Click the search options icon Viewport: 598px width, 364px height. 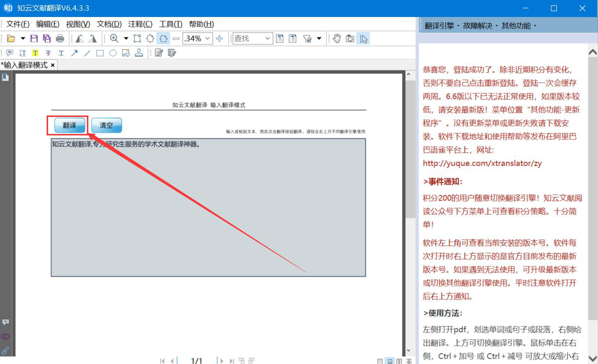(307, 38)
